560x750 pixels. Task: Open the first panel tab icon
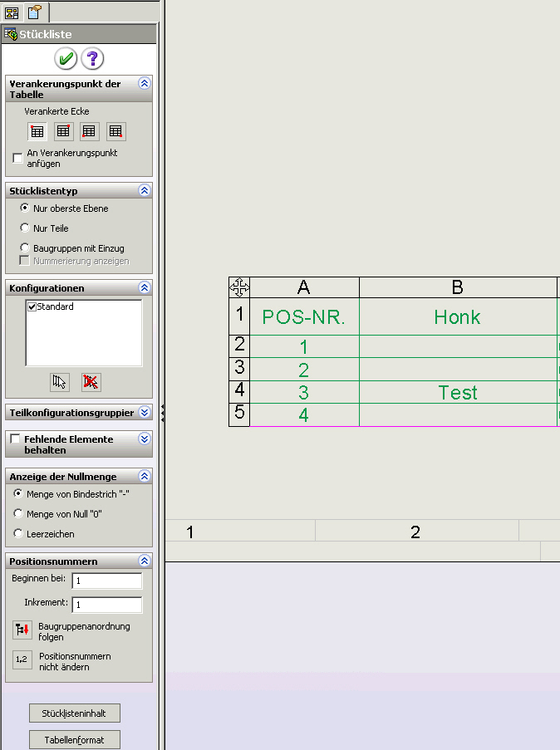point(12,12)
